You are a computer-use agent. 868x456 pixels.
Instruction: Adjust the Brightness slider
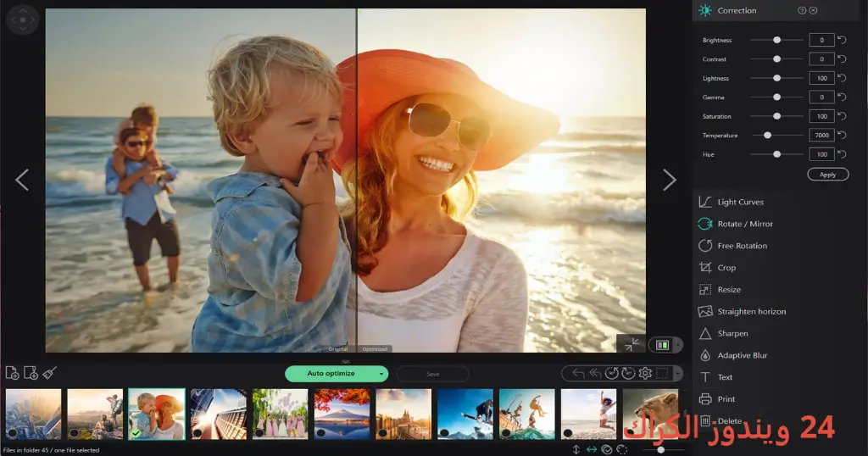click(x=776, y=40)
